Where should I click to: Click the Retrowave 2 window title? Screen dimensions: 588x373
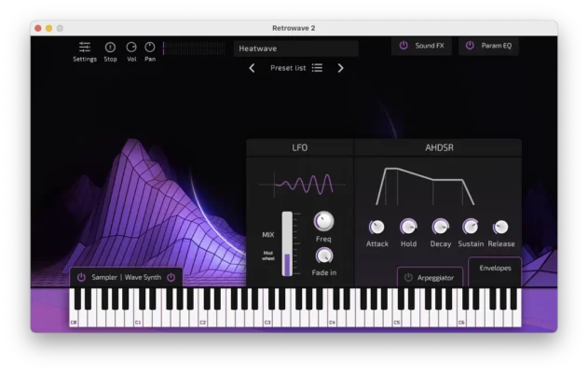(294, 28)
